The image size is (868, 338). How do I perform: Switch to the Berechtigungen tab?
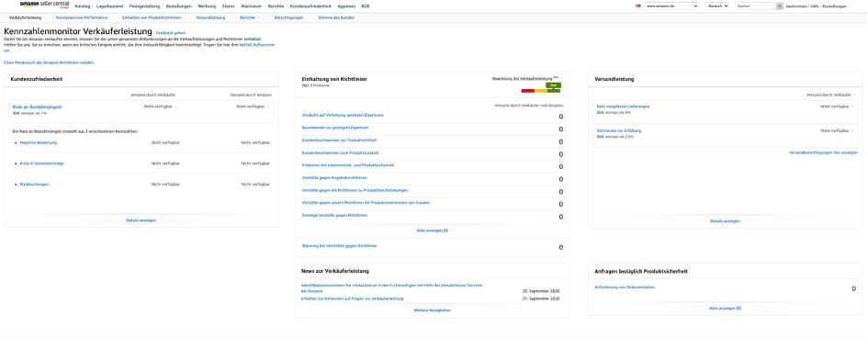click(289, 17)
